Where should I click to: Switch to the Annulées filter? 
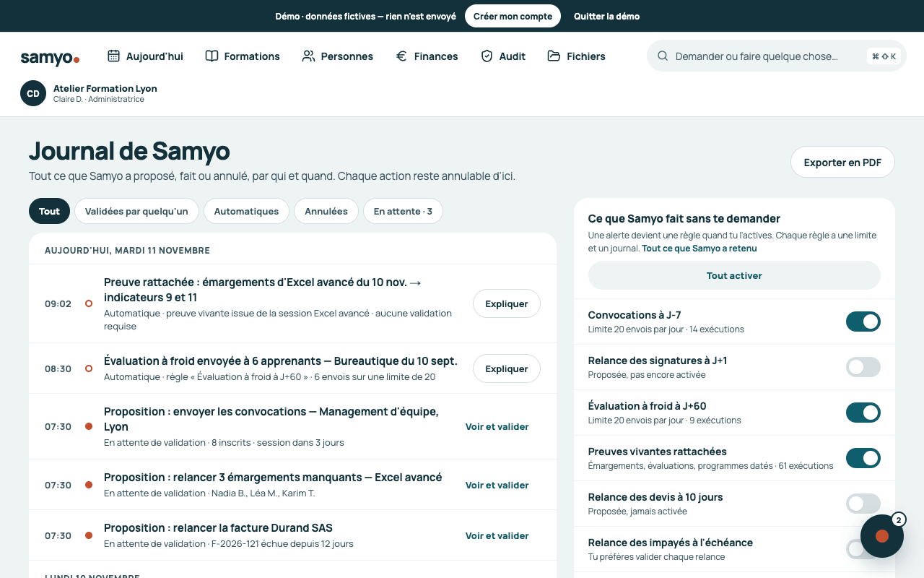[326, 211]
